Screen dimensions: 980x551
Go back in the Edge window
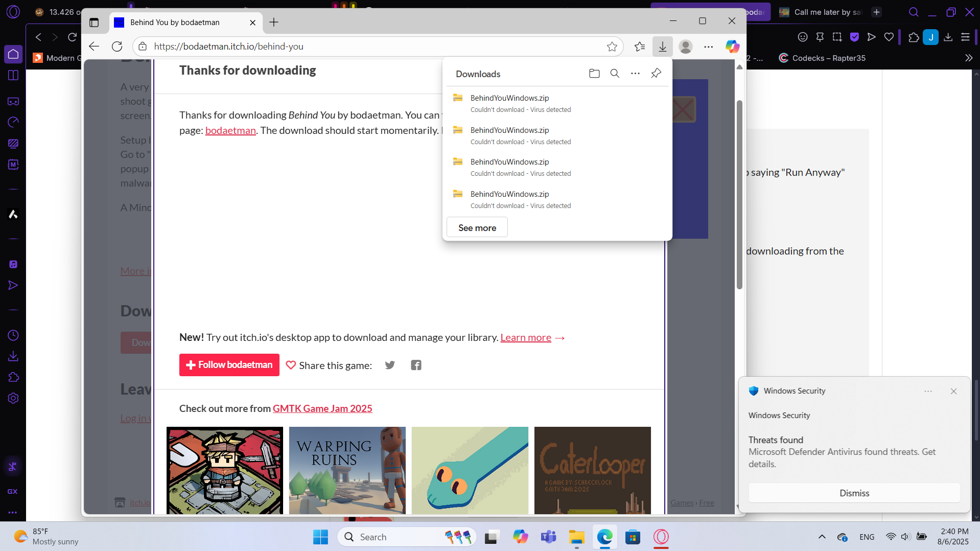[94, 47]
